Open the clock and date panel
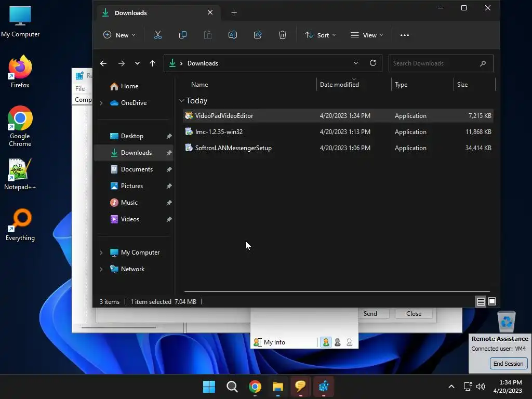Screen dimensions: 532x399 tap(508, 387)
